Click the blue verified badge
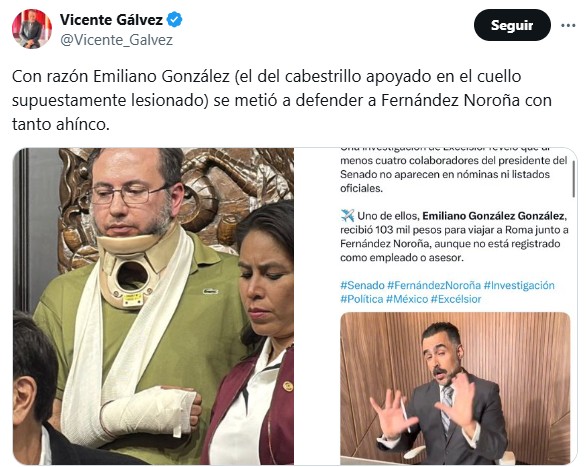Viewport: 588px width, 467px height. click(x=174, y=20)
